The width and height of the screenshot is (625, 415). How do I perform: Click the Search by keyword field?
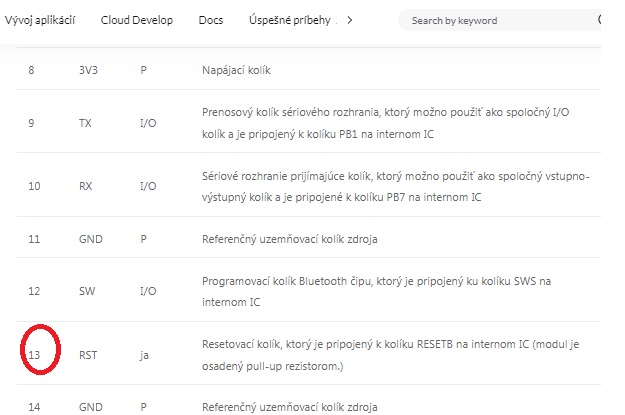[490, 20]
